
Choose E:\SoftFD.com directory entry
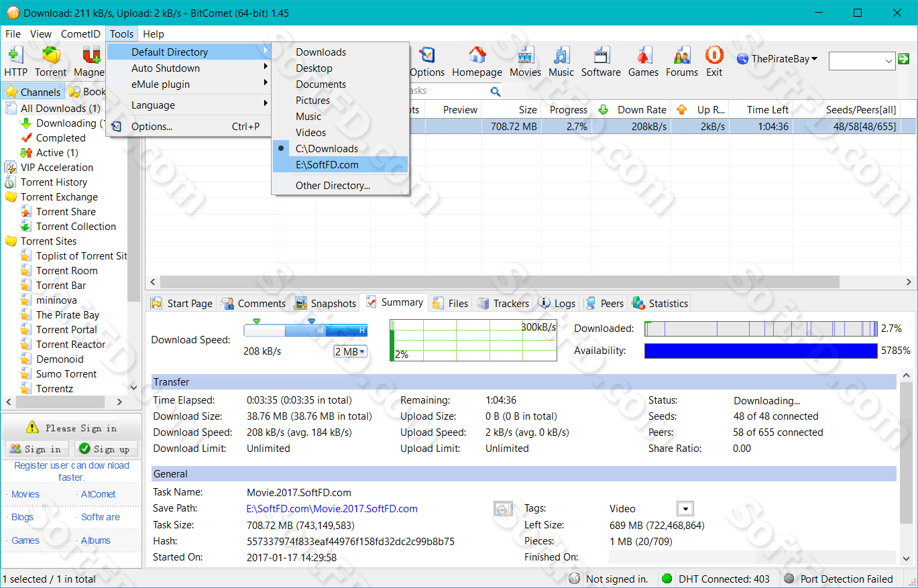pos(341,165)
